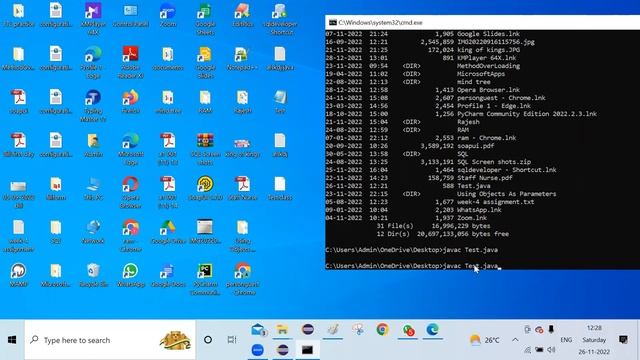Open the Network desktop icon
The height and width of the screenshot is (360, 640).
pos(93,232)
